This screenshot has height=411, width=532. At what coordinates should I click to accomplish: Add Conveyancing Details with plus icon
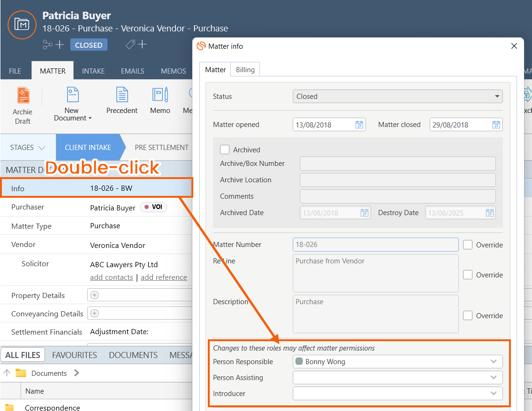pos(95,314)
